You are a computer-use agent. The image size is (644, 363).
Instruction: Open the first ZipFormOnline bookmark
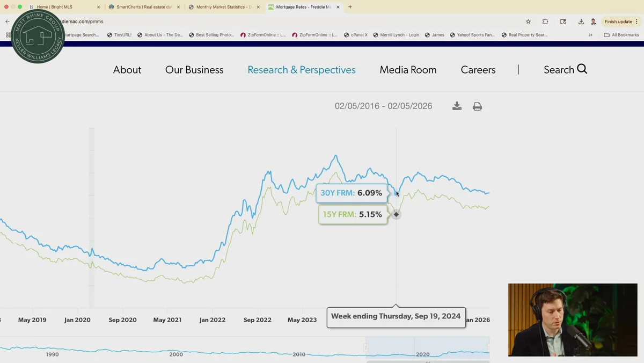(263, 35)
